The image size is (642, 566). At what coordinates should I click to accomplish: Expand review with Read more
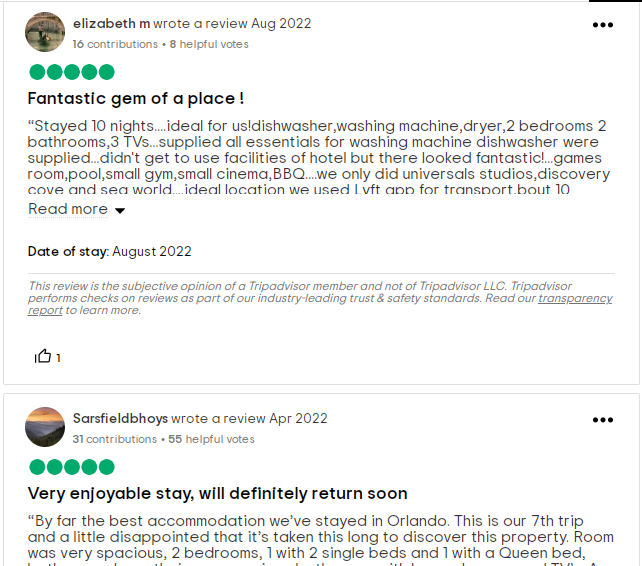point(68,209)
